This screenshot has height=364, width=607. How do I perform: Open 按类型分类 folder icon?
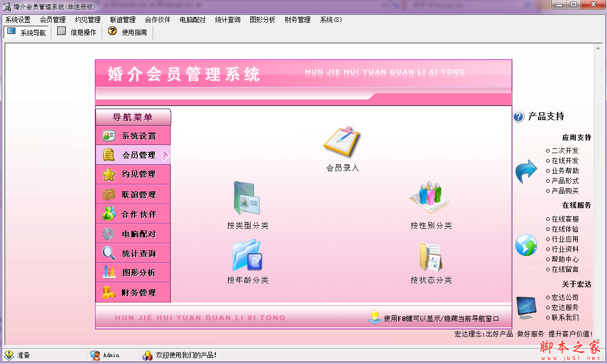(247, 198)
